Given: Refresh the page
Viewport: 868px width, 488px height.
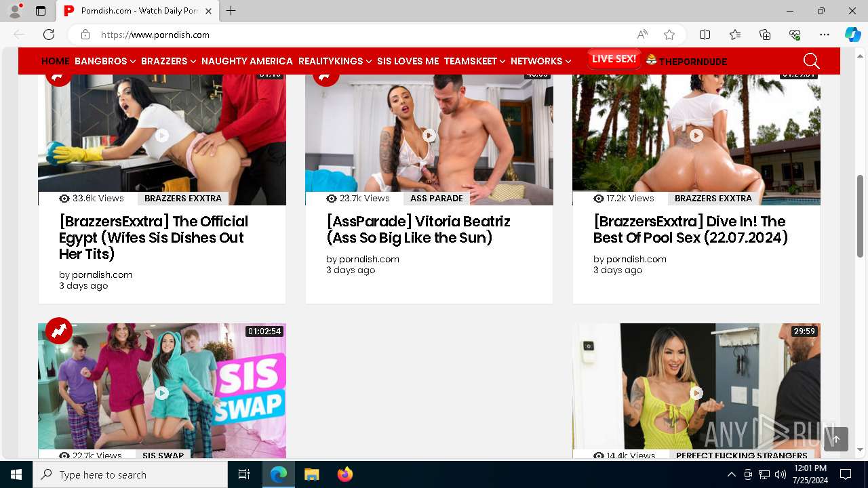Looking at the screenshot, I should (x=49, y=35).
